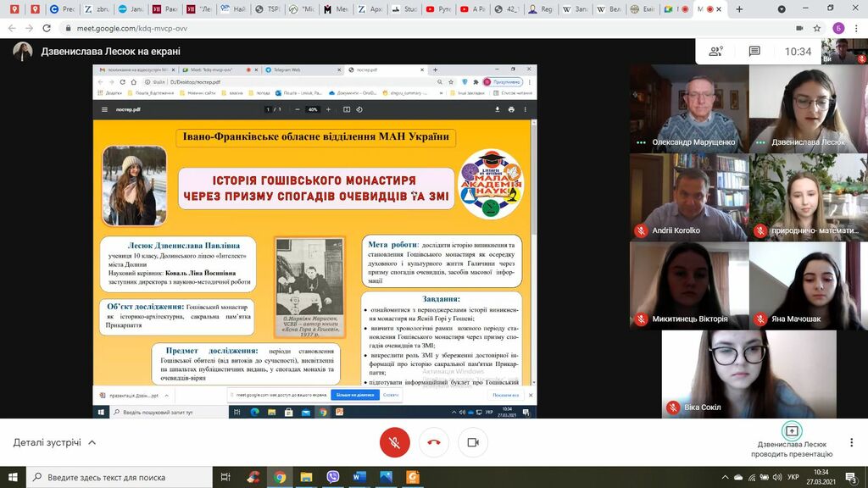The width and height of the screenshot is (868, 488).
Task: Bookmark this page with the star icon
Action: tap(816, 28)
